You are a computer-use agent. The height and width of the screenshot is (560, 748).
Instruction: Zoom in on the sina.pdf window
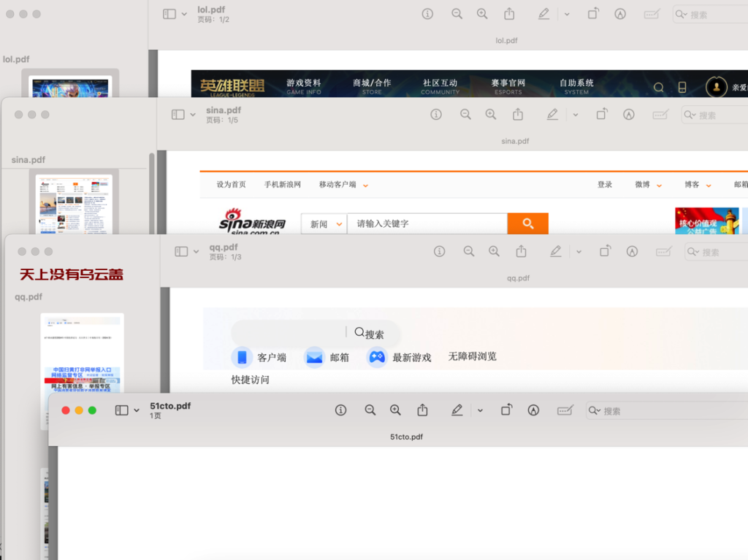(x=491, y=115)
